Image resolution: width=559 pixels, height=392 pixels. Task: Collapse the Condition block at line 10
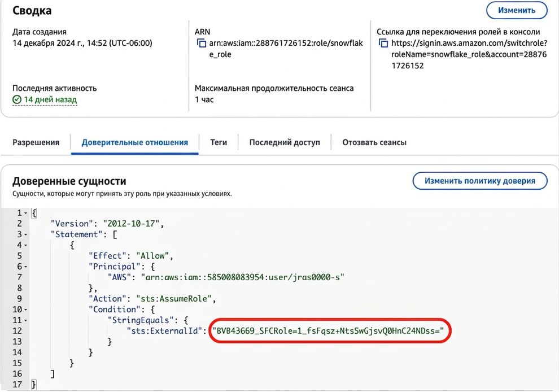[25, 310]
